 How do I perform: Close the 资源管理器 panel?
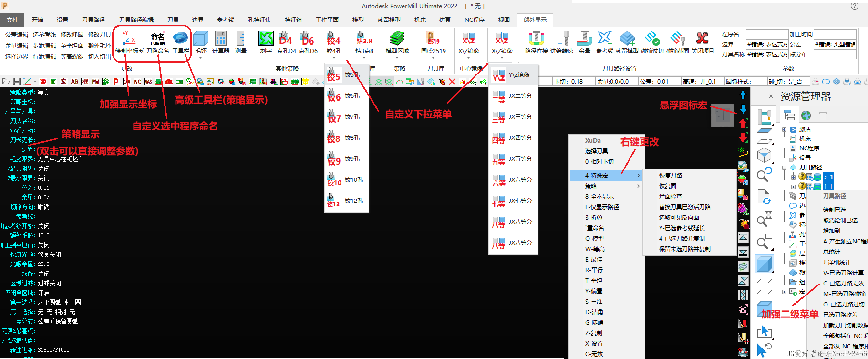[x=771, y=96]
